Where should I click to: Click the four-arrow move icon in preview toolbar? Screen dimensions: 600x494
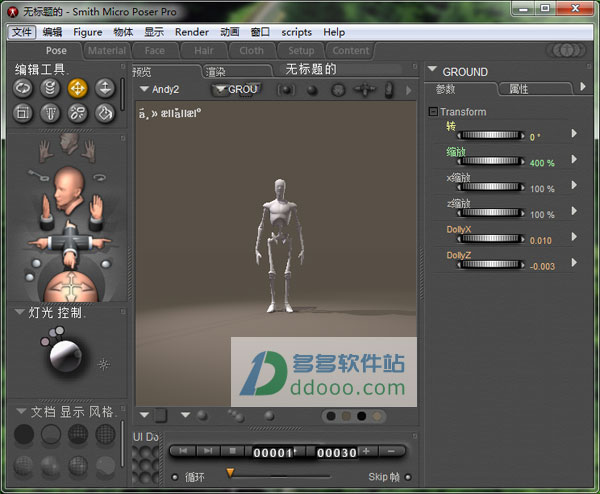click(x=364, y=90)
